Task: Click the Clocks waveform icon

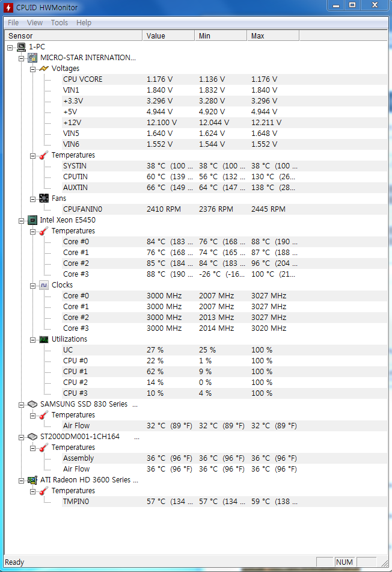Action: point(44,285)
